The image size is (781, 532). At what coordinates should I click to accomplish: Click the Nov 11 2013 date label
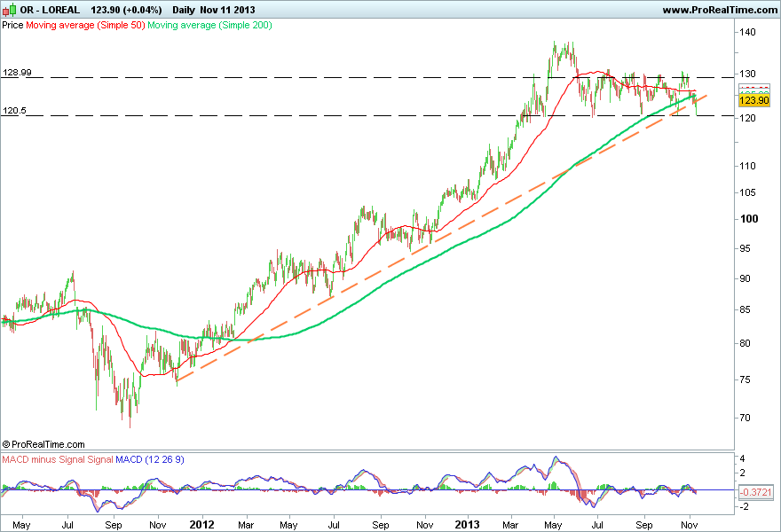click(x=227, y=10)
